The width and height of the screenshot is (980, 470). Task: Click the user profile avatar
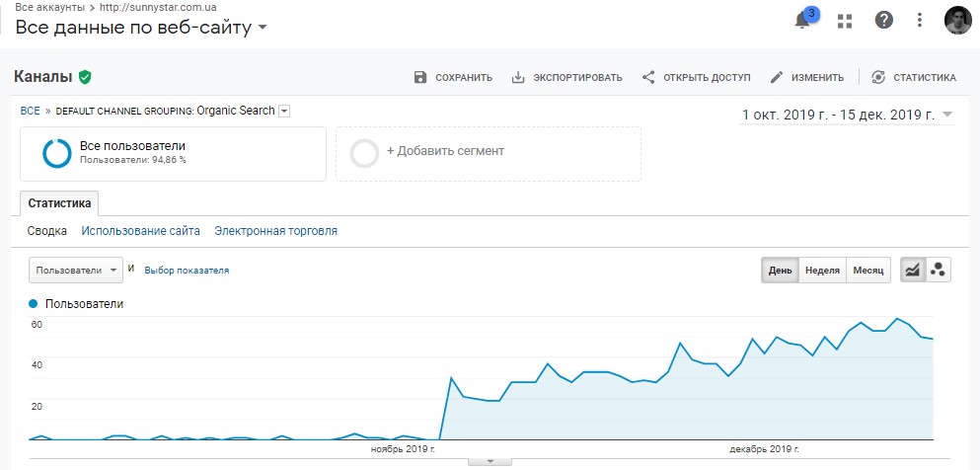coord(958,21)
